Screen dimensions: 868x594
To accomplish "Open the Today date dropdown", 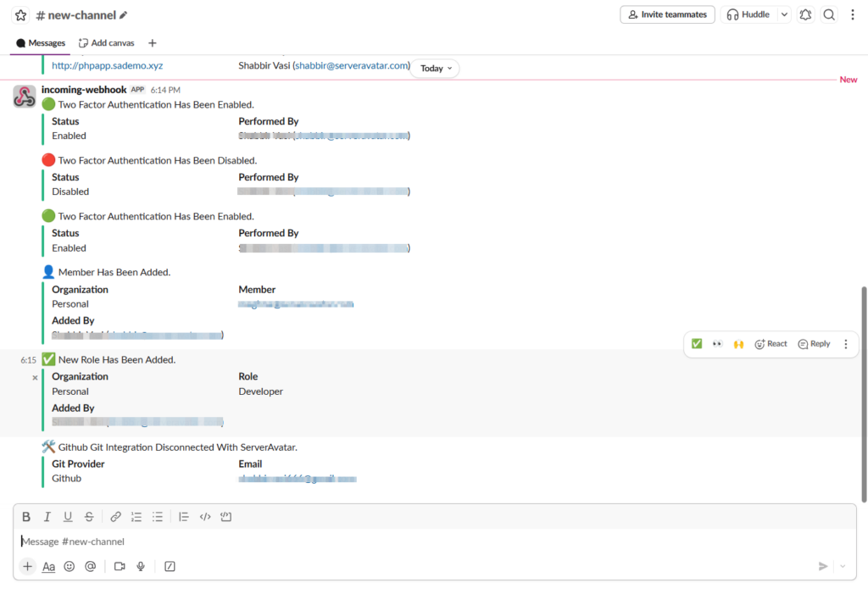I will [434, 68].
